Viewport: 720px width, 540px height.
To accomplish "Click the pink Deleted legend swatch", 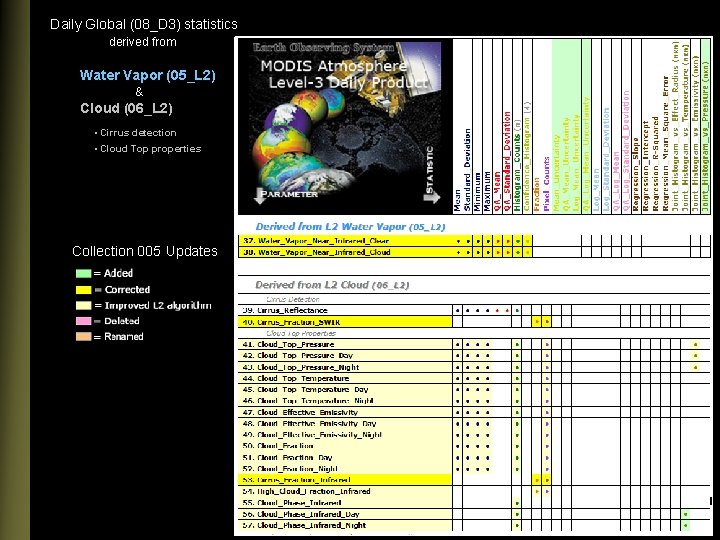I will (84, 321).
